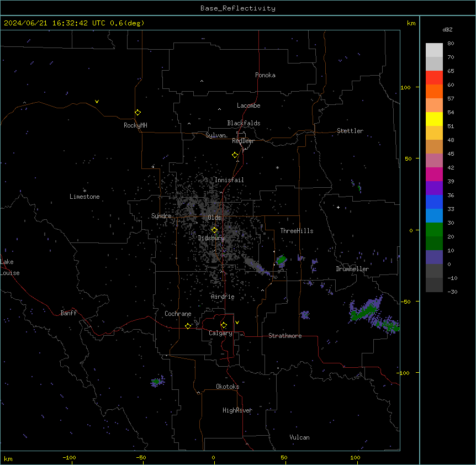Click the Sundre label

coord(161,216)
